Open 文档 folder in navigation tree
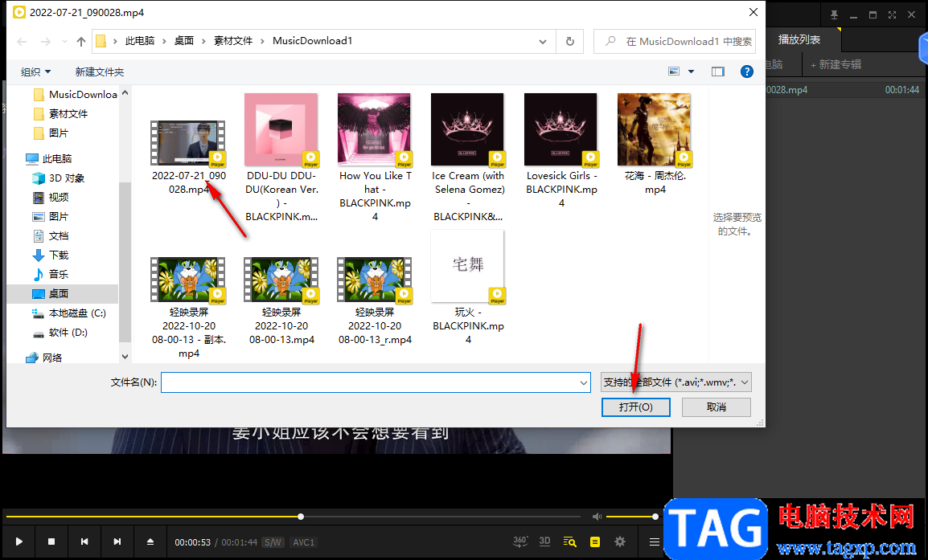 coord(51,236)
